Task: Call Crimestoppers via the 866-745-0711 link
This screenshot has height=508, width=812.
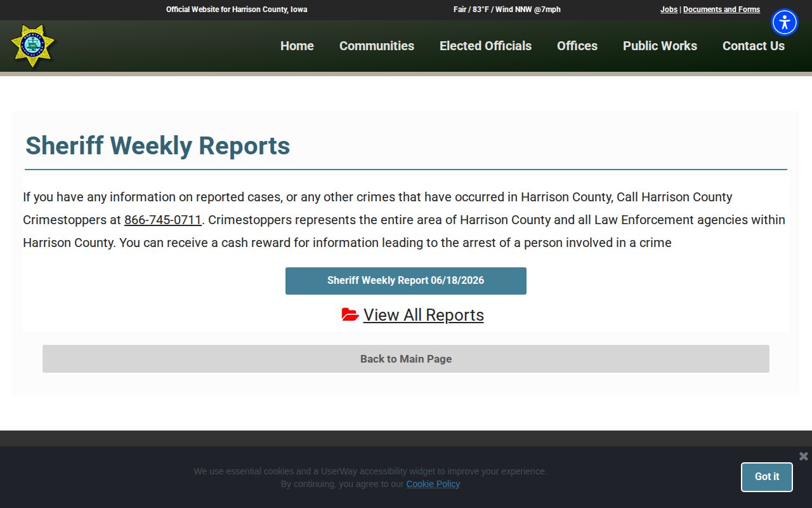Action: tap(162, 220)
